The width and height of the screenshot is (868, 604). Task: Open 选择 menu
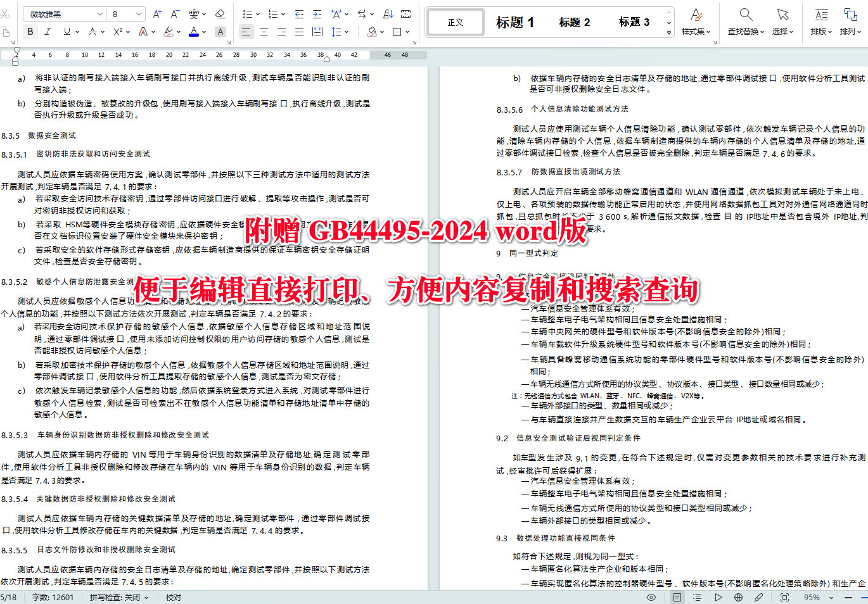click(782, 22)
